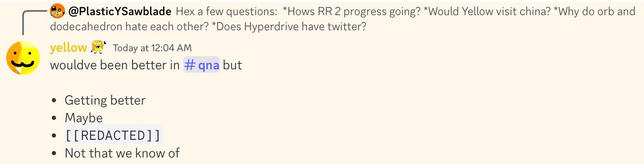Click PlasticYSawblade's small reply avatar
The image size is (644, 168).
(57, 11)
